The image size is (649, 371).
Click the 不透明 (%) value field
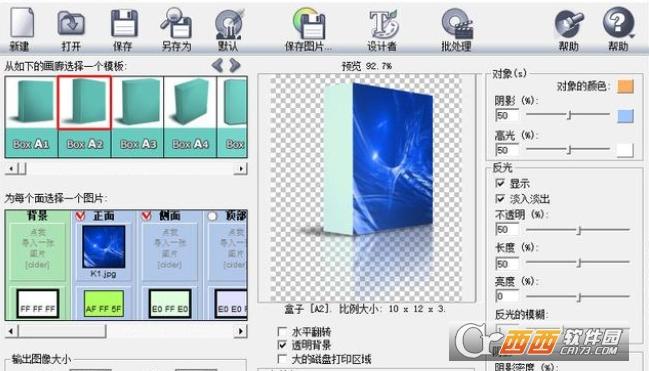507,229
